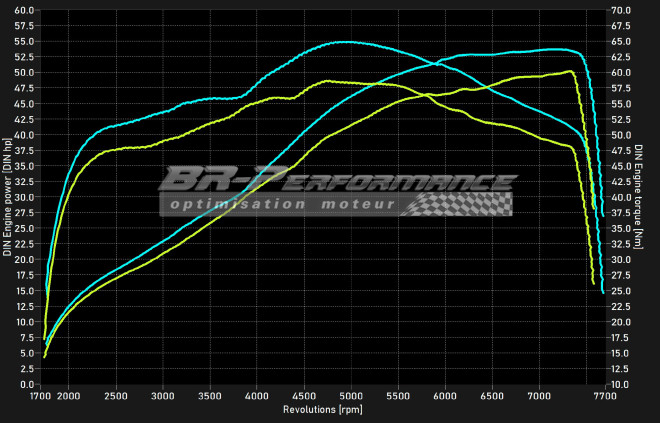Click the 5000 tick on rpm axis
The width and height of the screenshot is (660, 423).
point(351,396)
